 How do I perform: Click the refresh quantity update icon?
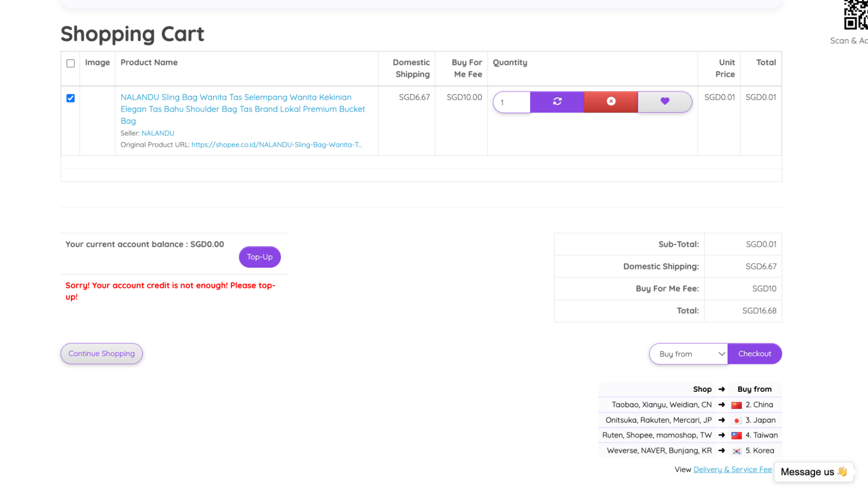point(557,102)
